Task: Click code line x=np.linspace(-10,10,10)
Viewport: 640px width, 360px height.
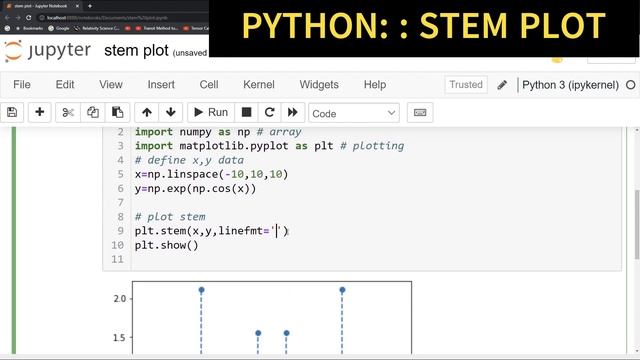Action: tap(211, 174)
